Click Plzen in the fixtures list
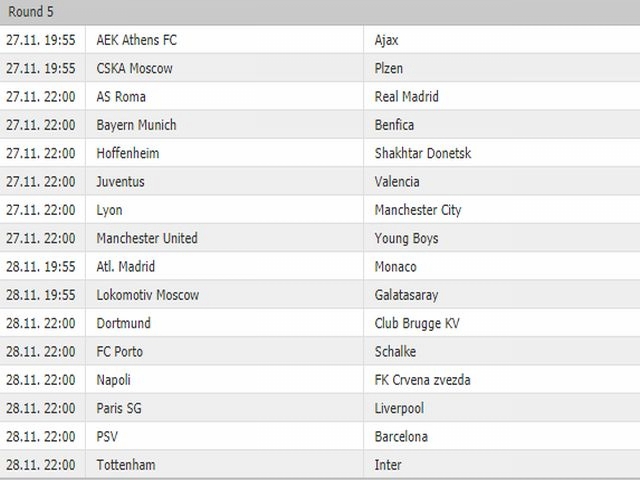This screenshot has width=640, height=480. tap(389, 68)
